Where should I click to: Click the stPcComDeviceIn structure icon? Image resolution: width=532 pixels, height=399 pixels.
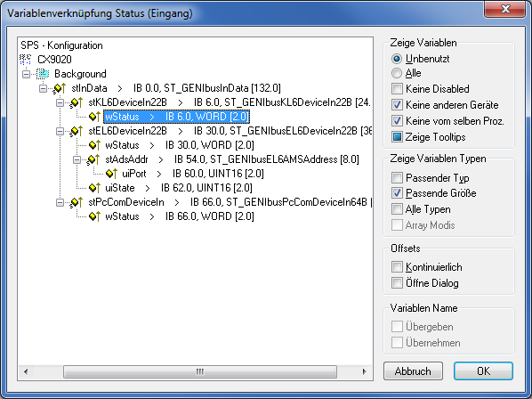click(x=77, y=202)
